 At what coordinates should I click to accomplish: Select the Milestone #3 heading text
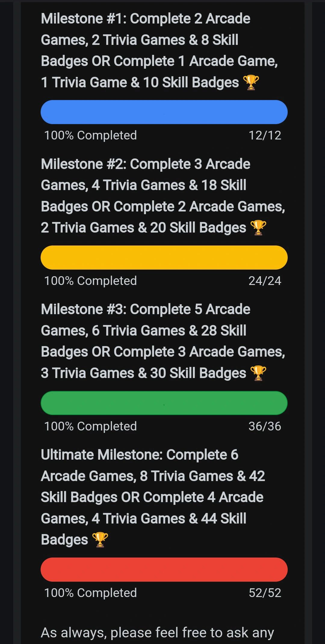coord(163,341)
